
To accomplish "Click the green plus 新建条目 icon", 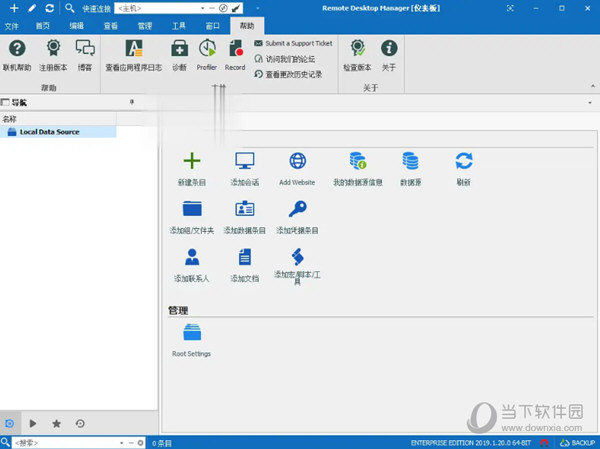I will tap(192, 161).
